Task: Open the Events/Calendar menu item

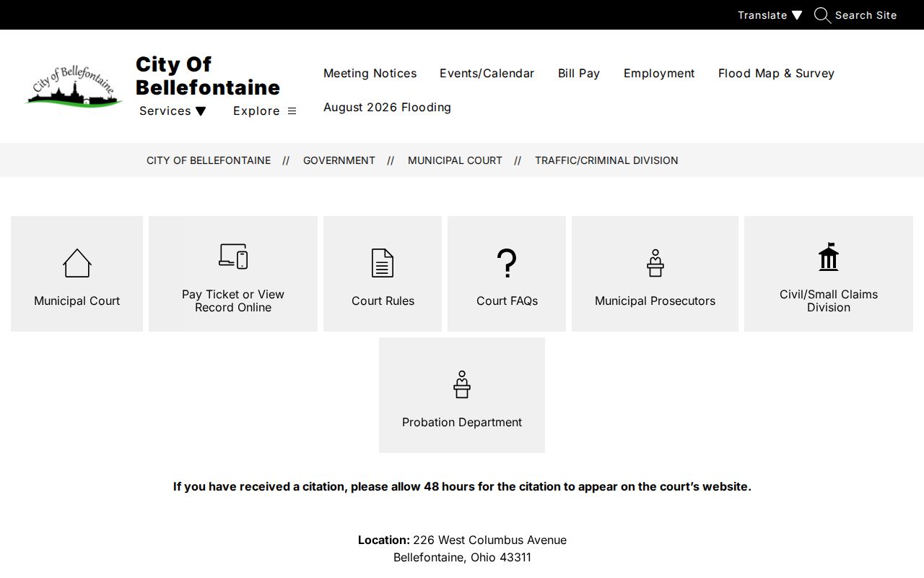Action: (487, 73)
